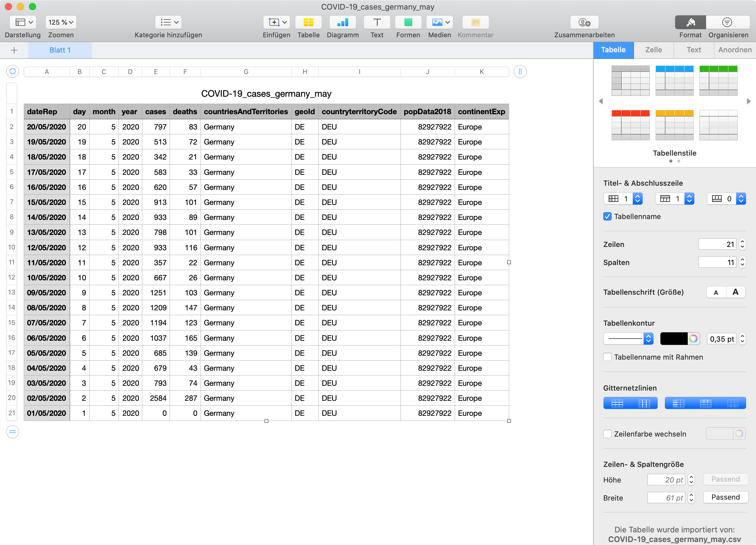The image size is (756, 545).
Task: Increase table font size with large A
Action: (x=735, y=292)
